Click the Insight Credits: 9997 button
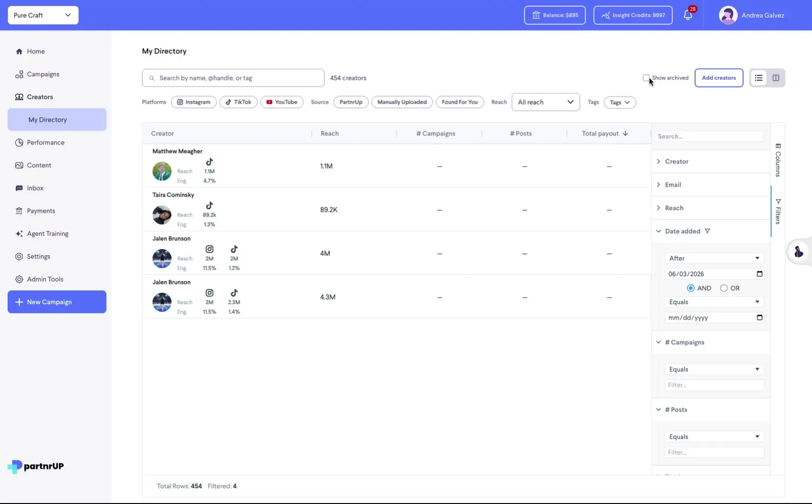The height and width of the screenshot is (504, 812). pos(633,15)
